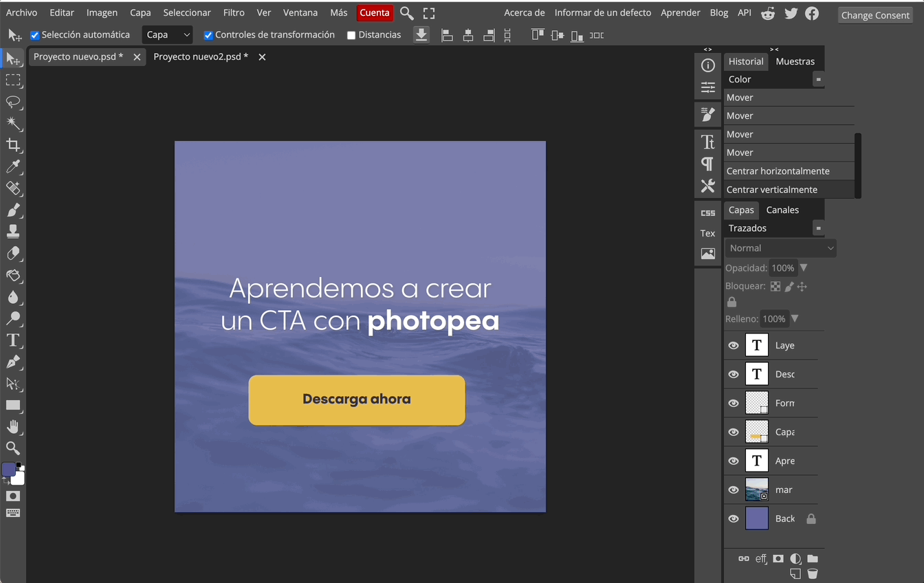Click the Change Consent button
The height and width of the screenshot is (583, 924).
pyautogui.click(x=874, y=15)
